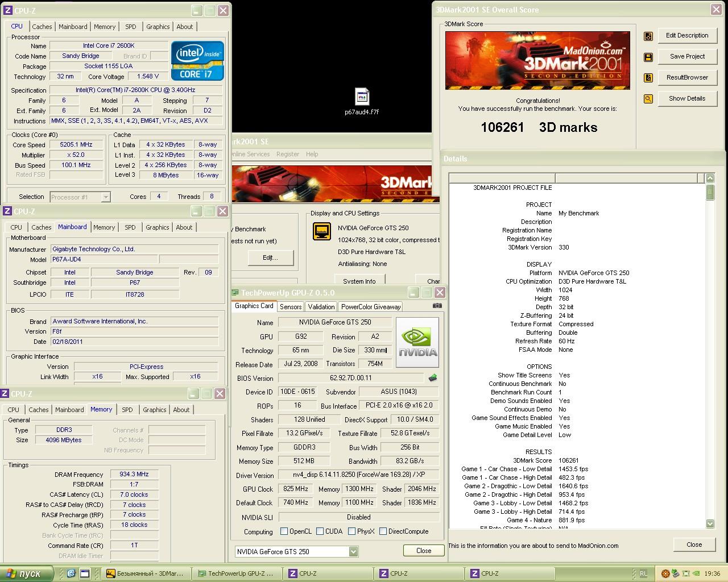Viewport: 728px width, 582px height.
Task: Click the Save Project button
Action: pos(687,56)
